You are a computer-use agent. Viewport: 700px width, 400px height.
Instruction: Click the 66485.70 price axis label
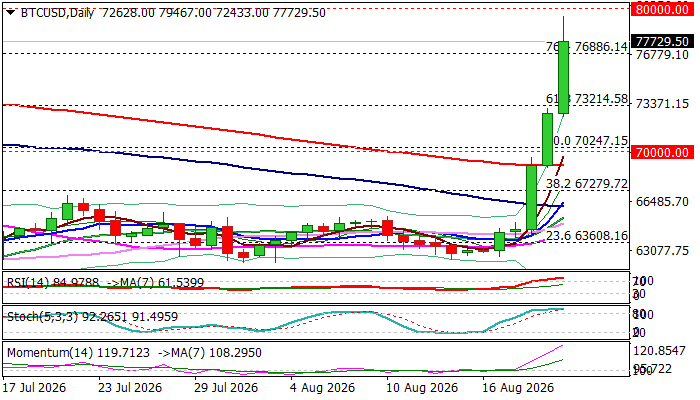662,202
